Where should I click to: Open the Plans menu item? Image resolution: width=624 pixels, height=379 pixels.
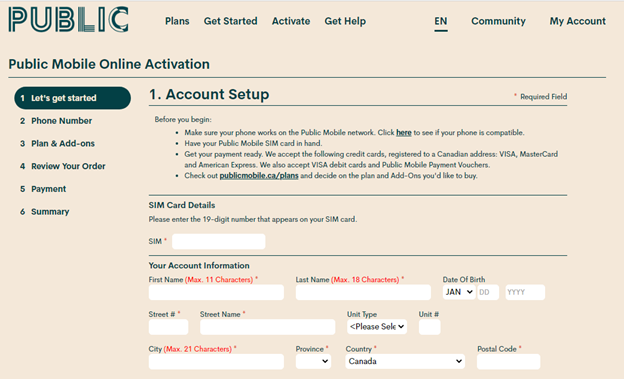pos(177,21)
